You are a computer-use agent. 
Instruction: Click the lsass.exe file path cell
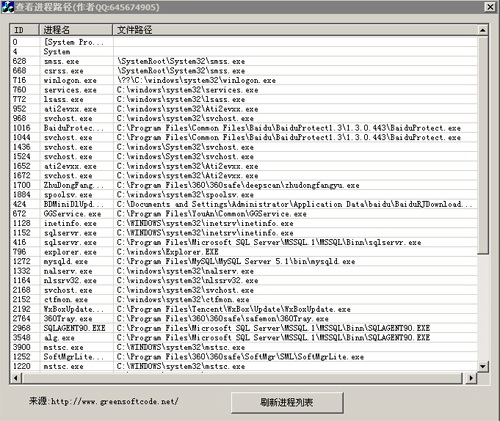pos(181,99)
